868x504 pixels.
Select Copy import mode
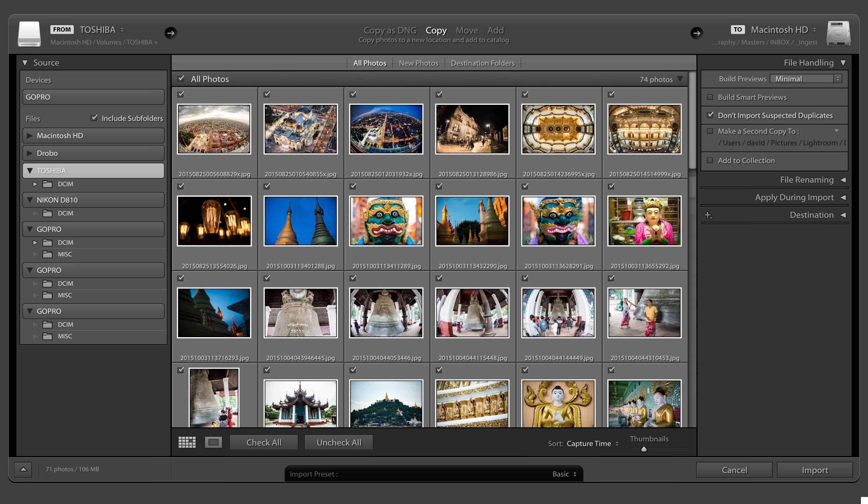(436, 30)
